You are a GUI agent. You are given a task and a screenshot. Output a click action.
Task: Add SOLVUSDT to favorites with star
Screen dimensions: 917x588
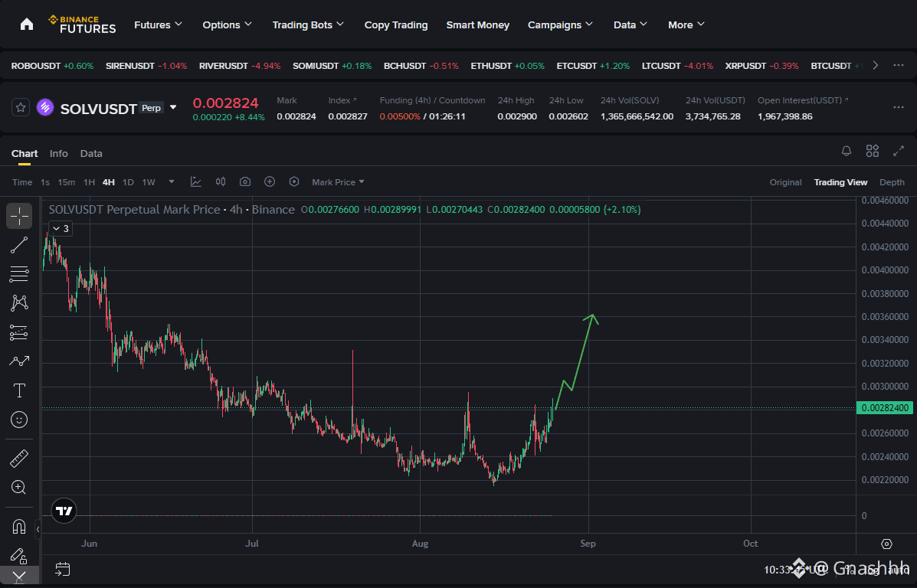21,107
